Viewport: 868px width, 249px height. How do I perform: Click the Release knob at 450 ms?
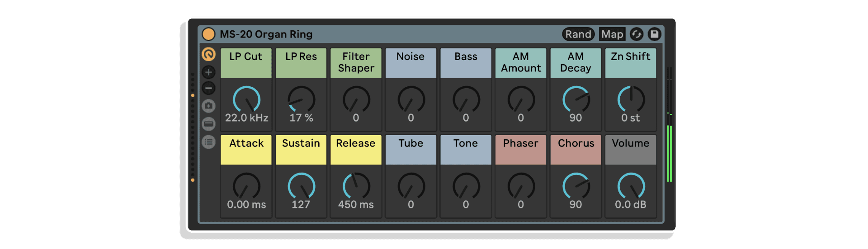coord(356,186)
